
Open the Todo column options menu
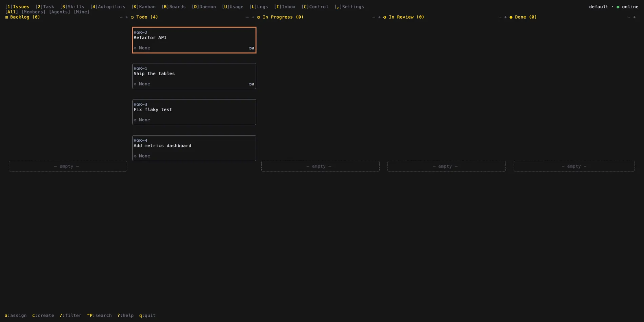(247, 17)
